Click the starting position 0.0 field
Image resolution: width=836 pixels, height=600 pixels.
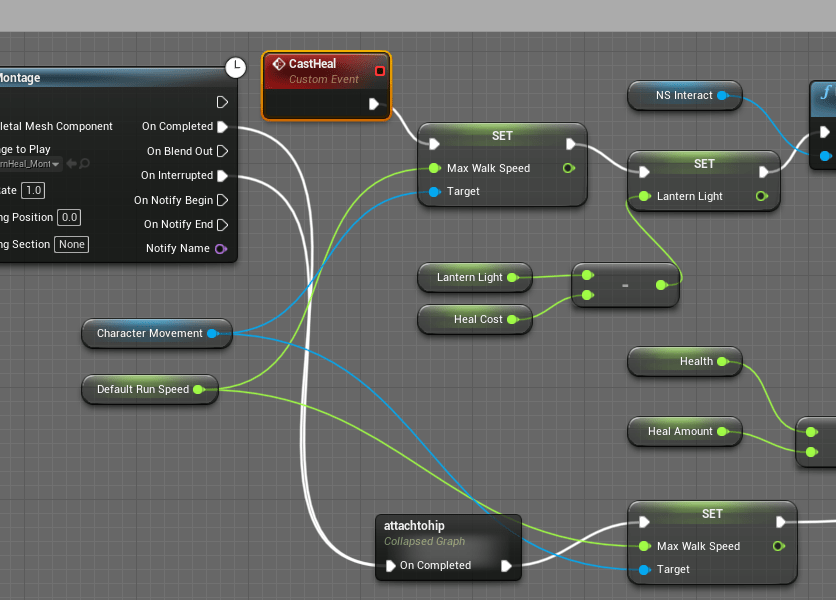pyautogui.click(x=69, y=217)
